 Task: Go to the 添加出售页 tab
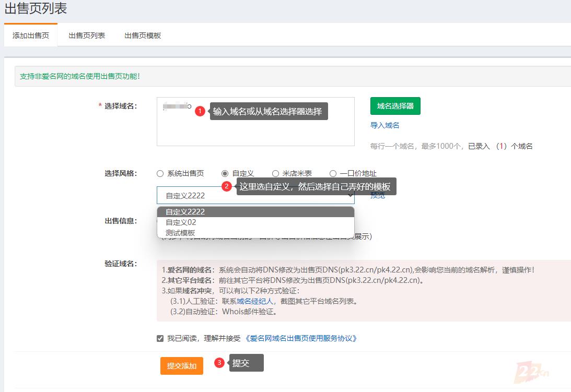[31, 35]
